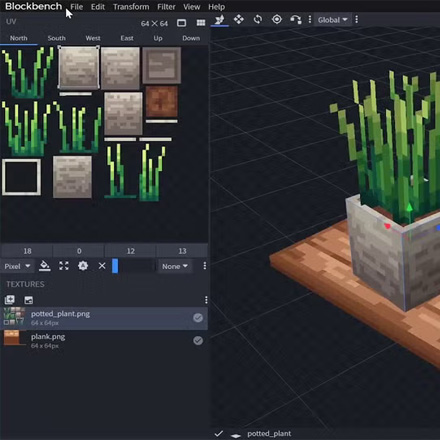Click the hollow white frame in UV editor
The width and height of the screenshot is (440, 440).
click(22, 177)
